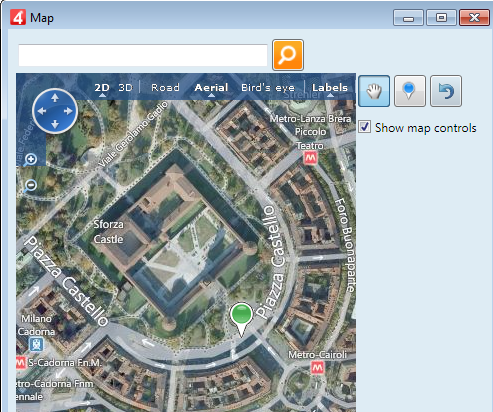Switch the map to 2D mode
The image size is (493, 412).
(102, 88)
